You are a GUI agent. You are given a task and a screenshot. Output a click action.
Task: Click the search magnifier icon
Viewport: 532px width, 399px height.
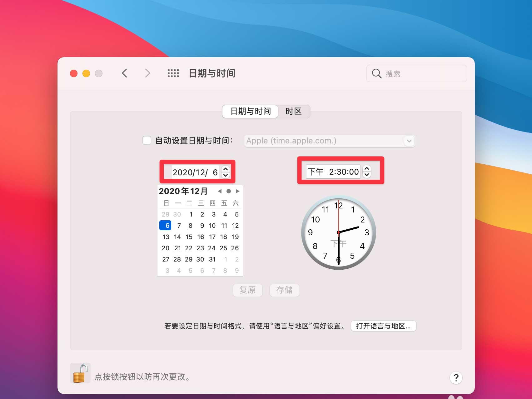point(377,74)
